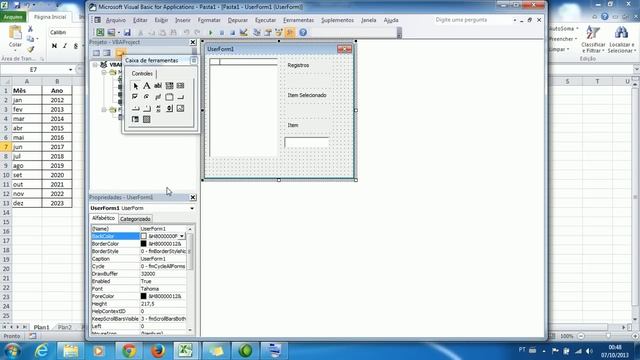Click the ForeColor black color swatch
Screen dimensions: 640x360
(144, 296)
